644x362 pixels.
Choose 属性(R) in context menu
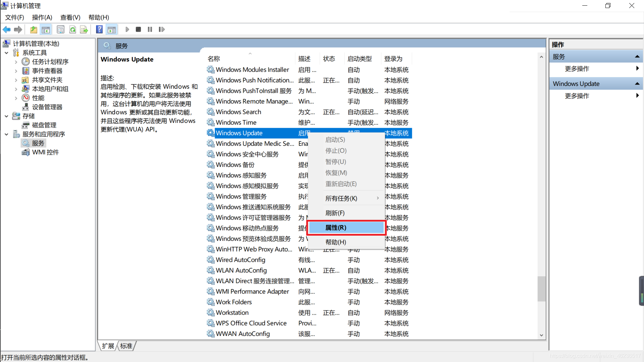[346, 228]
